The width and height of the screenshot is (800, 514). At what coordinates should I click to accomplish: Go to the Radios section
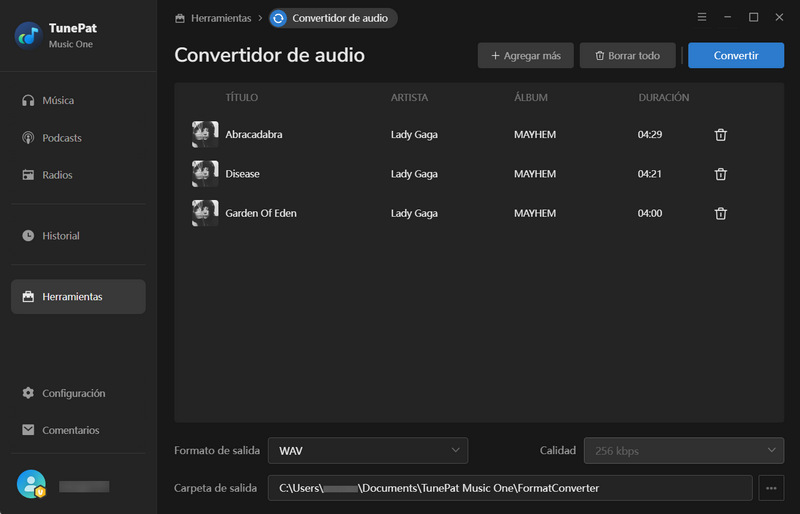78,175
